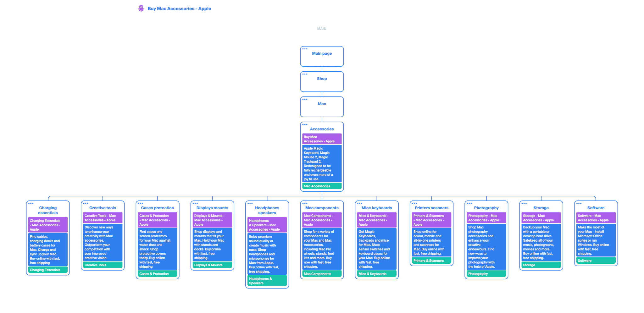The width and height of the screenshot is (644, 313).
Task: Click the purple octopus logo icon
Action: pyautogui.click(x=141, y=8)
